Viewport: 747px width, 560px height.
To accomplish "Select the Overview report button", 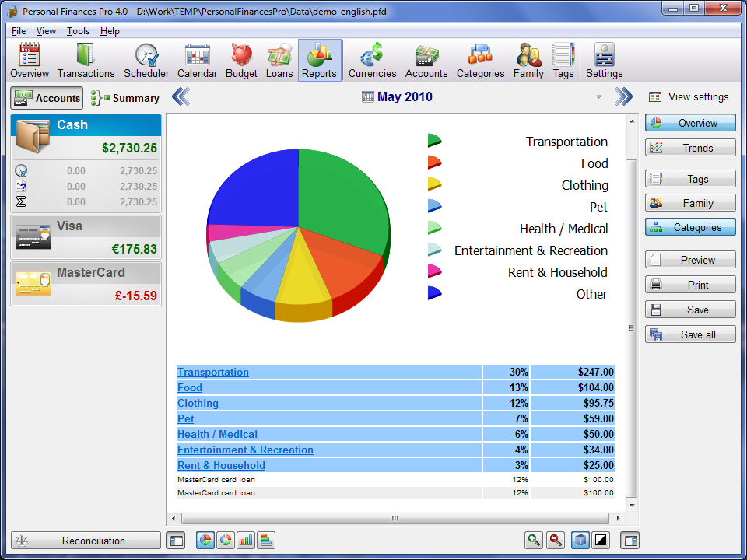I will point(690,123).
